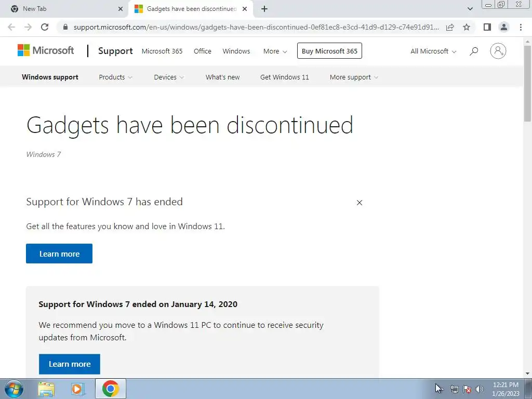Click the scrollbar down arrow
The image size is (532, 399).
(x=527, y=374)
